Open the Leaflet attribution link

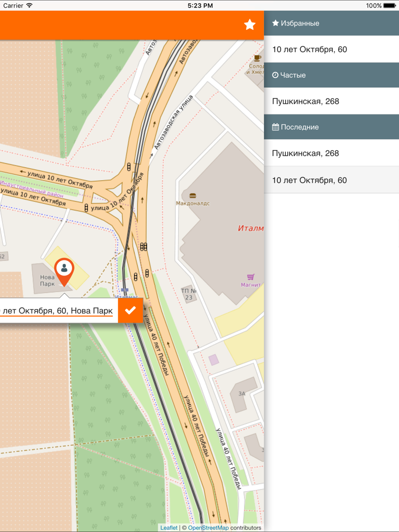click(x=169, y=528)
